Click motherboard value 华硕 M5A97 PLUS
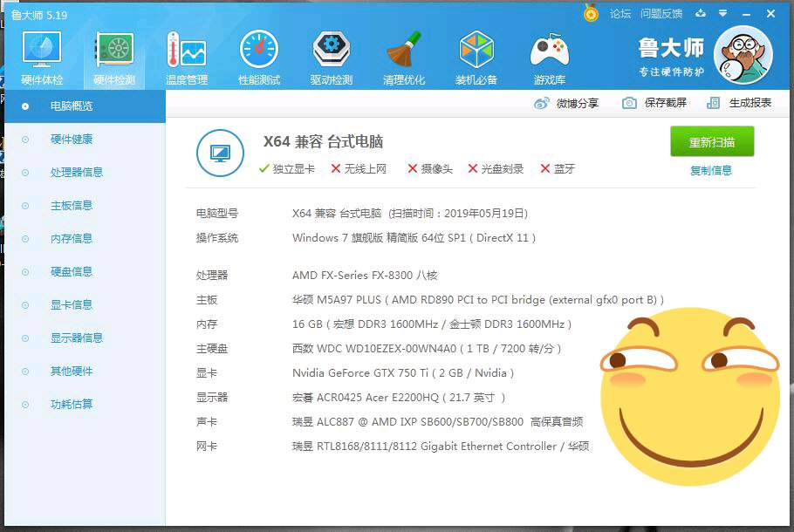This screenshot has width=794, height=532. coord(477,300)
